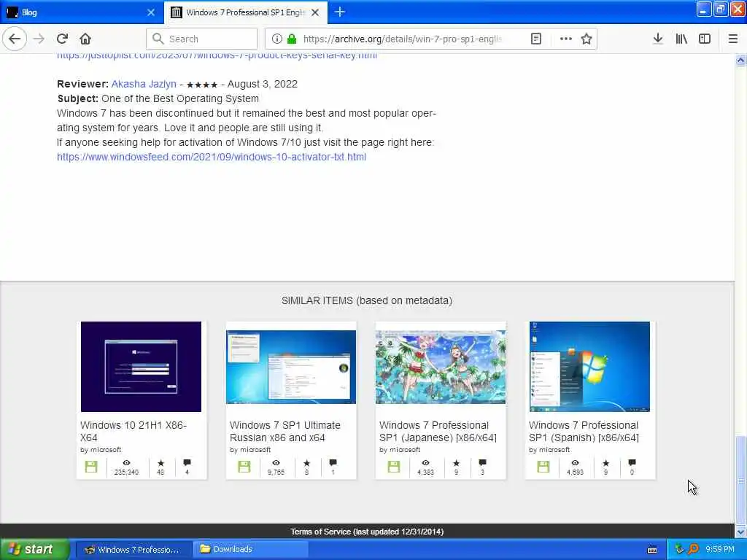747x560 pixels.
Task: Reload the current page
Action: point(62,39)
